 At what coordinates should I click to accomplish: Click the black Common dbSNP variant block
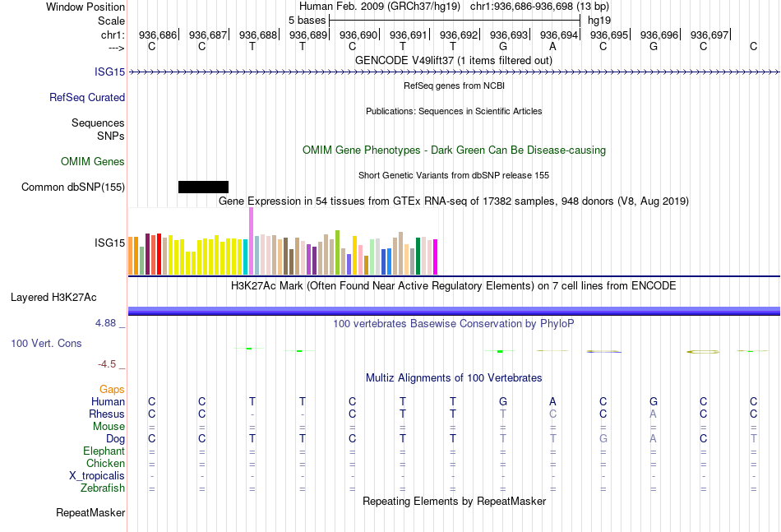point(203,187)
